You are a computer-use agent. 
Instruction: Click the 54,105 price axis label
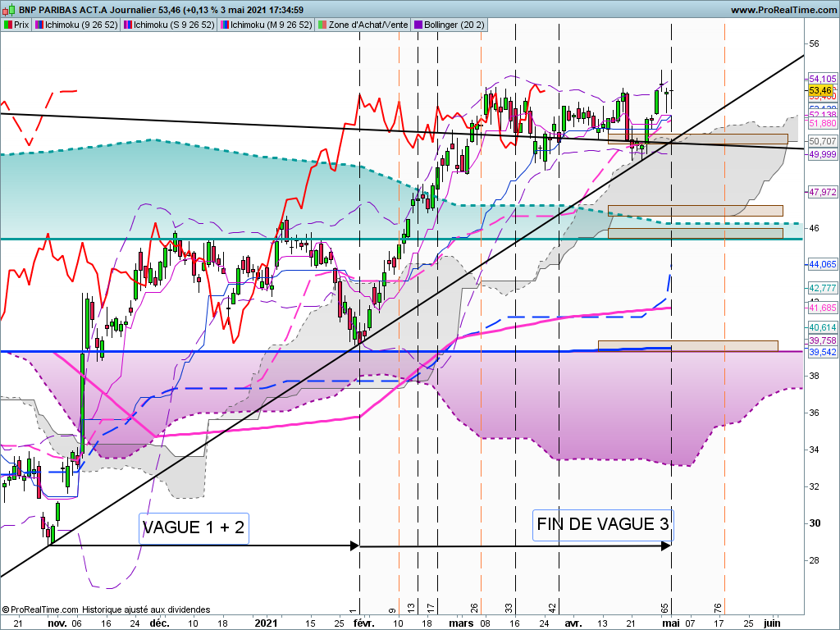(x=822, y=78)
